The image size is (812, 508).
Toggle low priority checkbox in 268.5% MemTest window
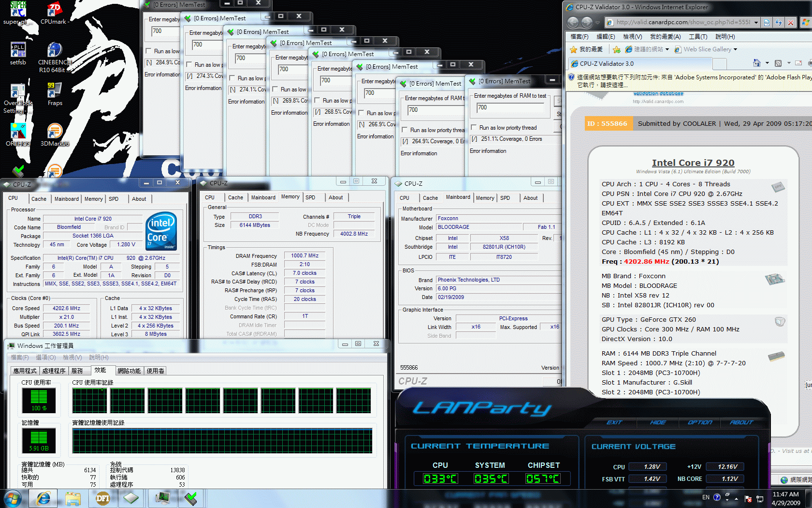(x=318, y=101)
